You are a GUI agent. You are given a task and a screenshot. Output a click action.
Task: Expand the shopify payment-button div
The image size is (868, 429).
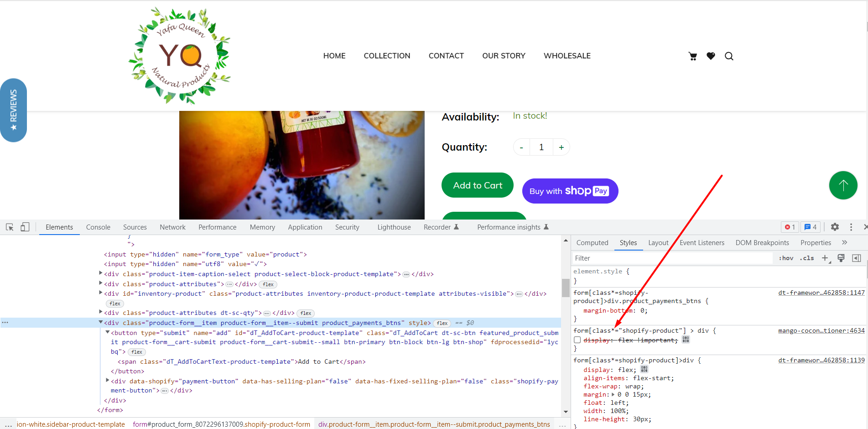pyautogui.click(x=107, y=380)
